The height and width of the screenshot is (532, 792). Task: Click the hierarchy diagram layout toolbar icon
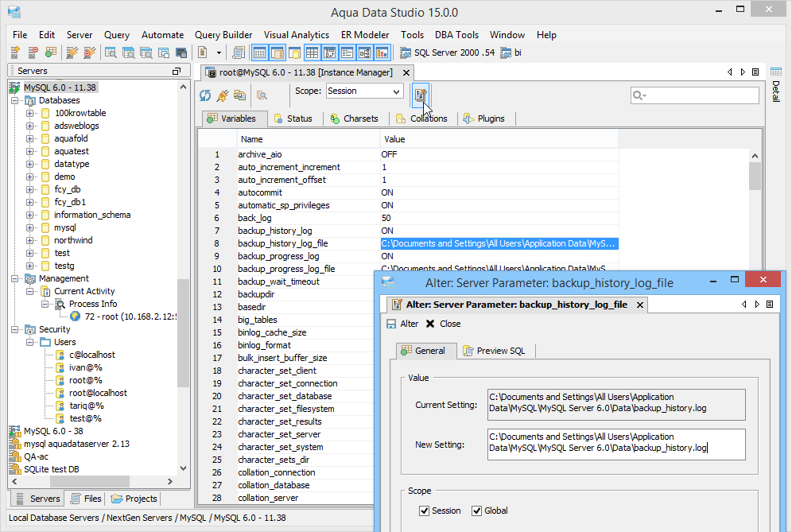[x=365, y=52]
